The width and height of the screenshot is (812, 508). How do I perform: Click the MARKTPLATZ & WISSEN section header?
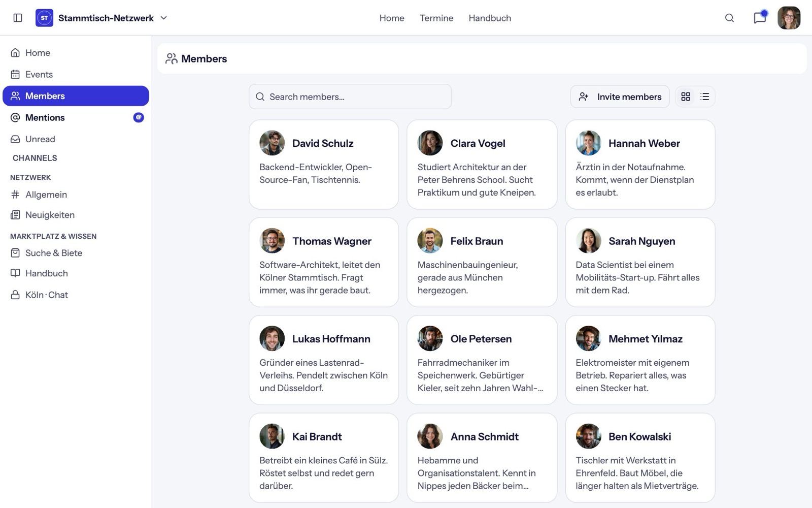pyautogui.click(x=53, y=236)
